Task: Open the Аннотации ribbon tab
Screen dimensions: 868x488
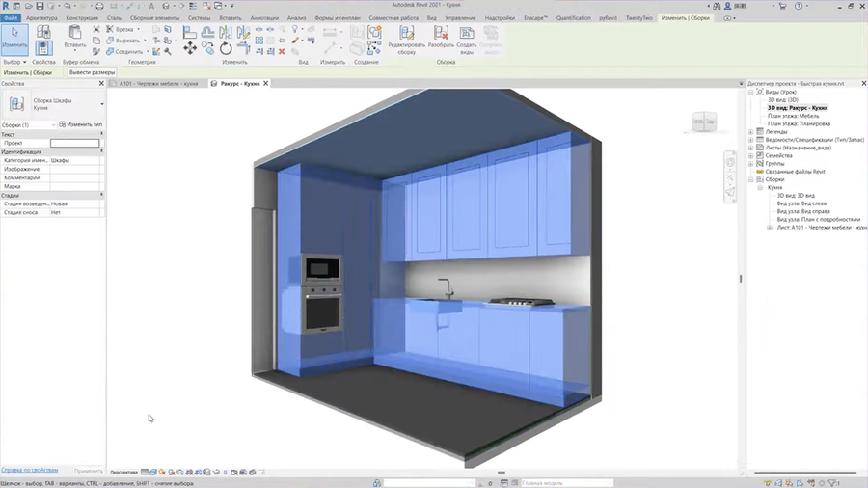Action: tap(264, 17)
